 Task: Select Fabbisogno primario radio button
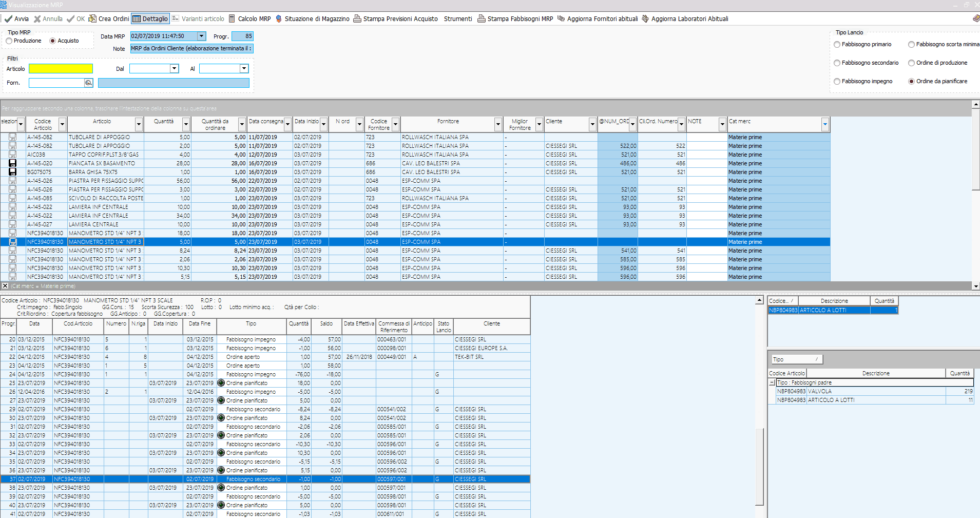coord(837,45)
